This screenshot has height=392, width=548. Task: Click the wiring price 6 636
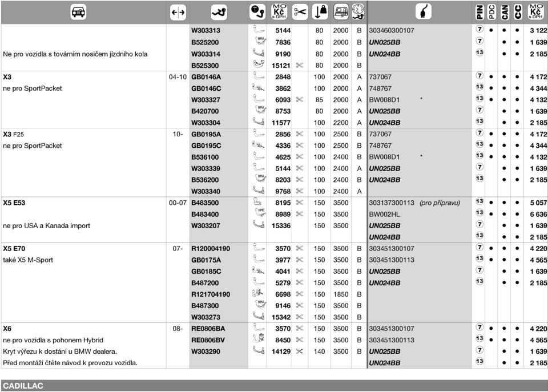[538, 215]
